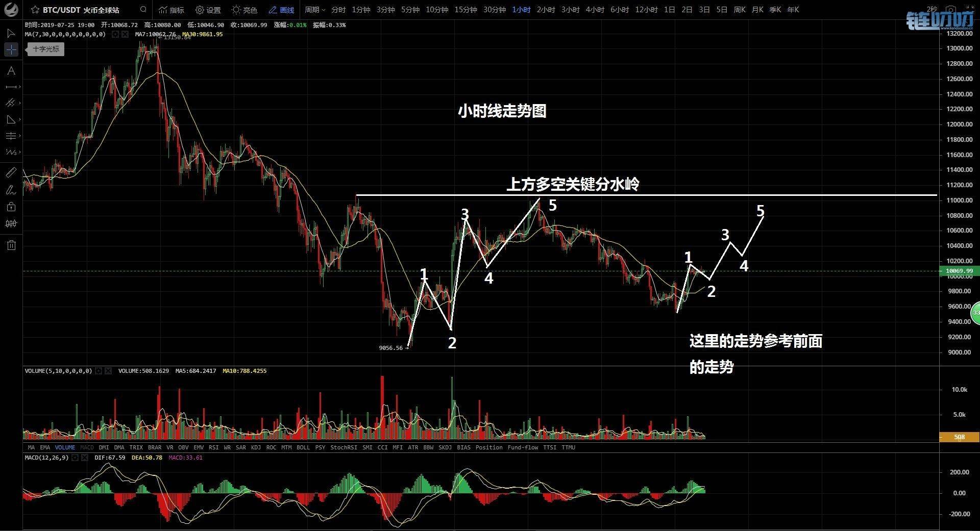The image size is (980, 531).
Task: Expand parallel channel tool submenu arrow
Action: (x=19, y=103)
